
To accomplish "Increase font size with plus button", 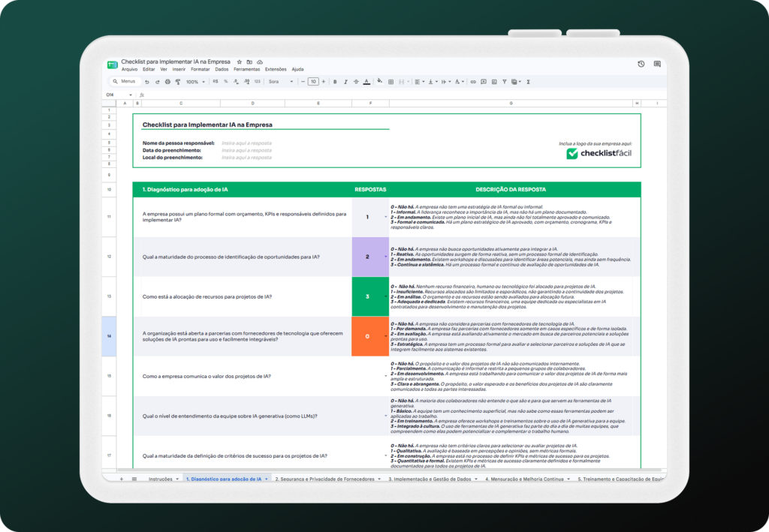I will coord(323,81).
